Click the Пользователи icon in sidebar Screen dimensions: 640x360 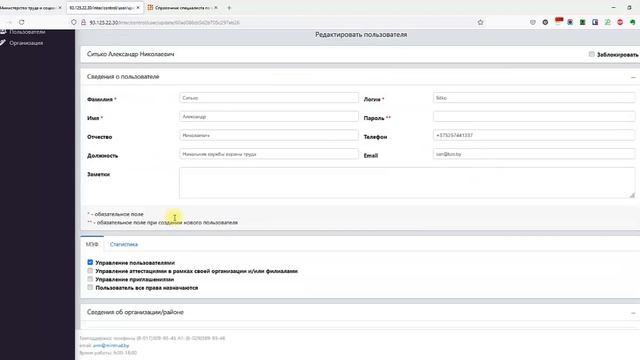point(3,31)
